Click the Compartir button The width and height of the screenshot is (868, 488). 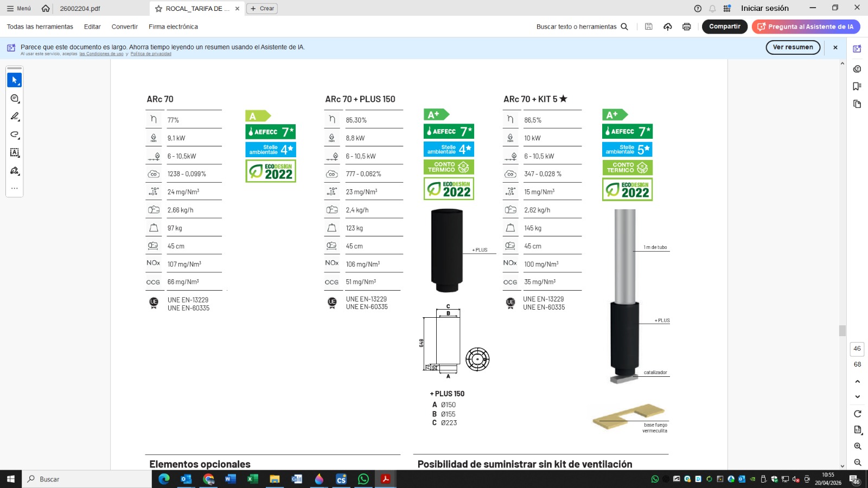point(725,27)
